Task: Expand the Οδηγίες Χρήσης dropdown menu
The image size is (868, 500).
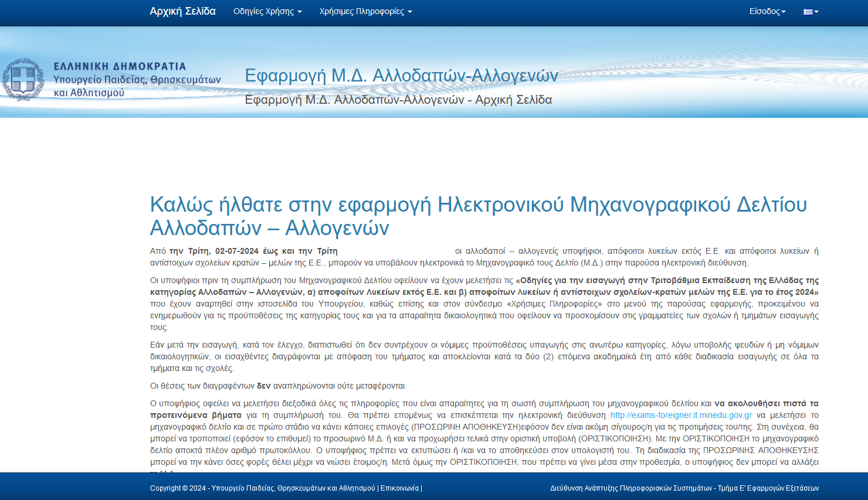Action: coord(267,11)
